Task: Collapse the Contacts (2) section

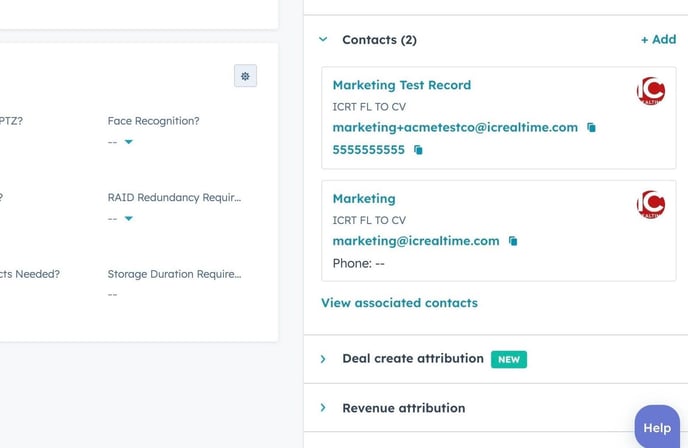Action: [x=323, y=39]
